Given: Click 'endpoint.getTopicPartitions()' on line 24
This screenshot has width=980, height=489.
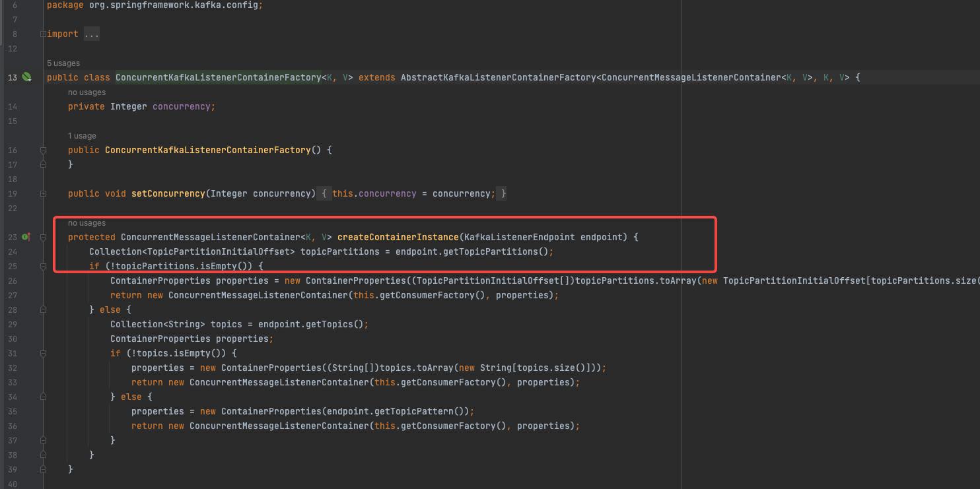Looking at the screenshot, I should [x=472, y=251].
